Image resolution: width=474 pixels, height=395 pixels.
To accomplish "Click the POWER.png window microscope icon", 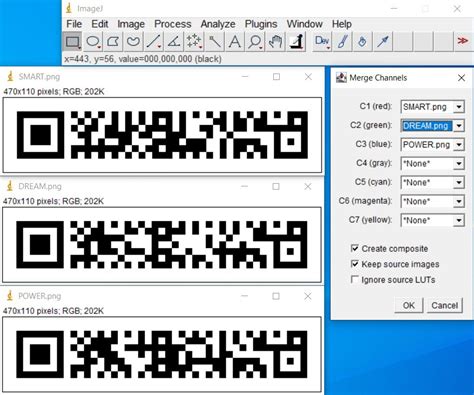I will tap(10, 296).
